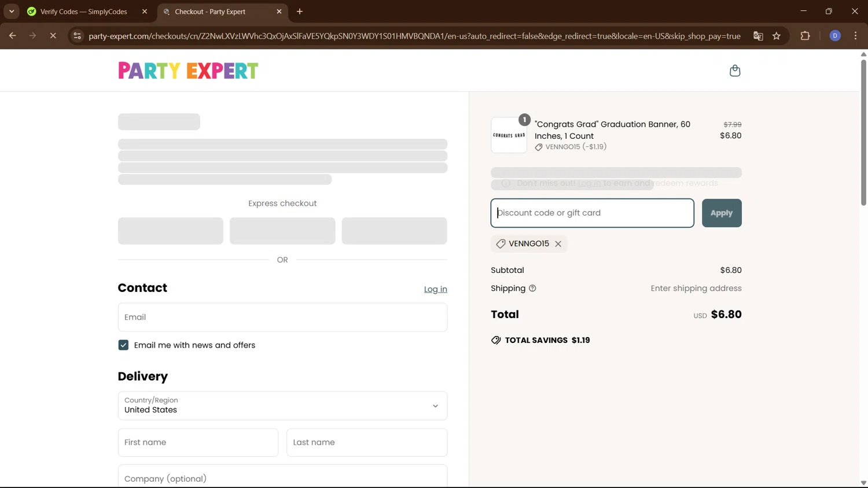Open a new browser tab
Screen dimensions: 868x488
coord(300,12)
